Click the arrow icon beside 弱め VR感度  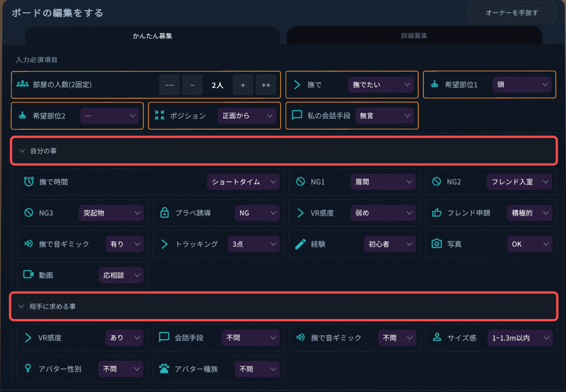[x=300, y=213]
